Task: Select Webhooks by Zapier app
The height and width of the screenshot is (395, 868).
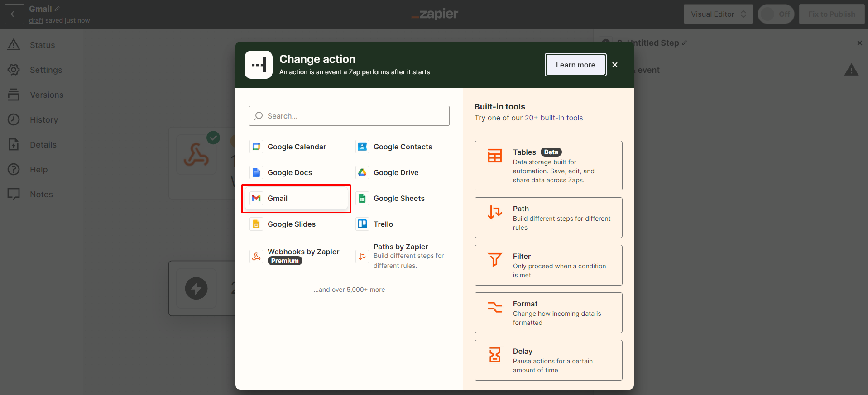Action: click(296, 256)
